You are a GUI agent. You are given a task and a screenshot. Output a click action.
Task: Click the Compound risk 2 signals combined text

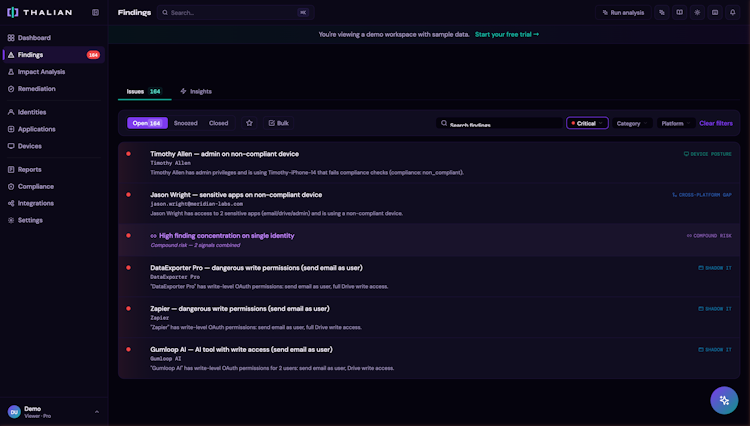195,245
